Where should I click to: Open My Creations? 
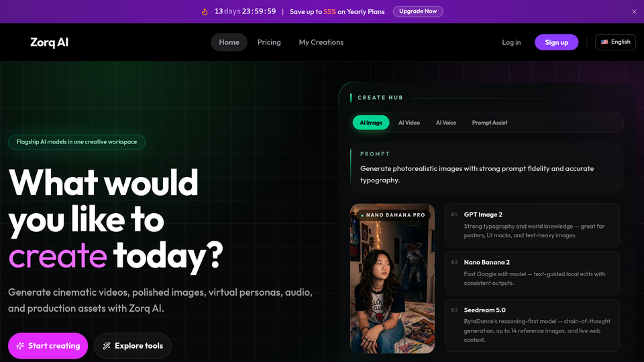321,42
